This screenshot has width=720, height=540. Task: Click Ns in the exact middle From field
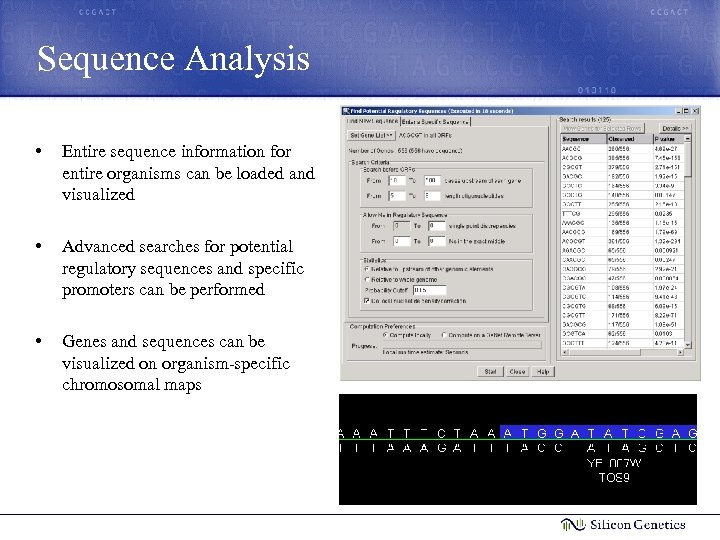click(x=401, y=241)
